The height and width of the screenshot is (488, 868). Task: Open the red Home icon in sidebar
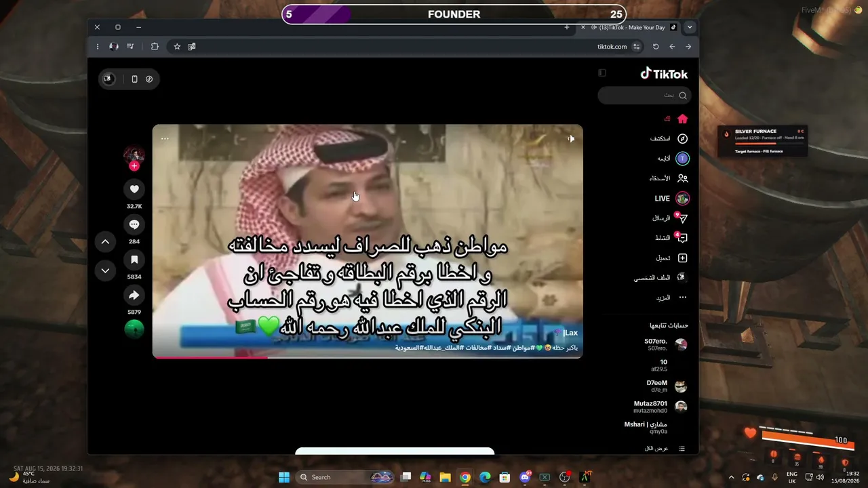(x=682, y=119)
